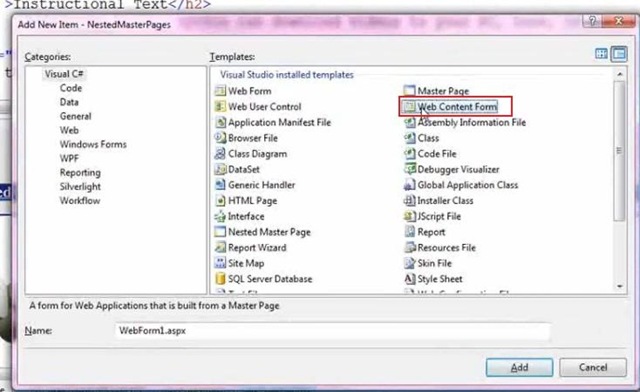The height and width of the screenshot is (392, 640).
Task: Click the Add button
Action: coord(519,367)
